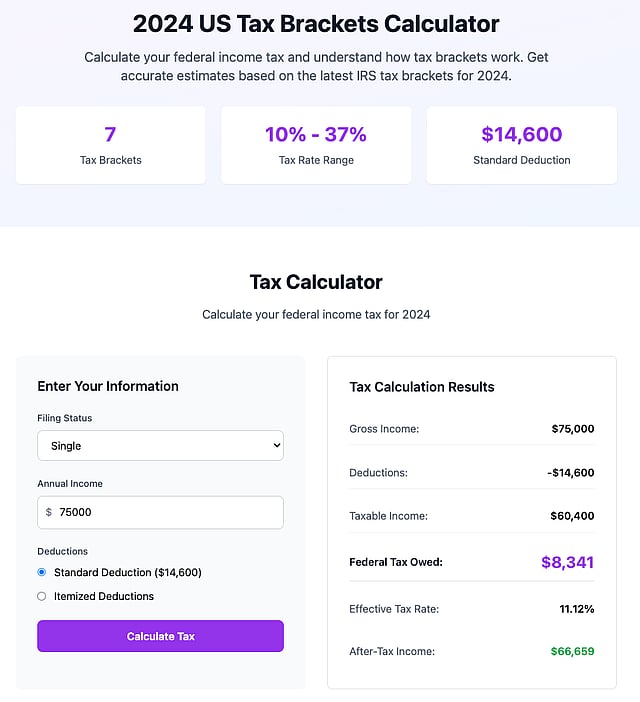The image size is (640, 702).
Task: Select the Standard Deduction radio option
Action: point(42,573)
